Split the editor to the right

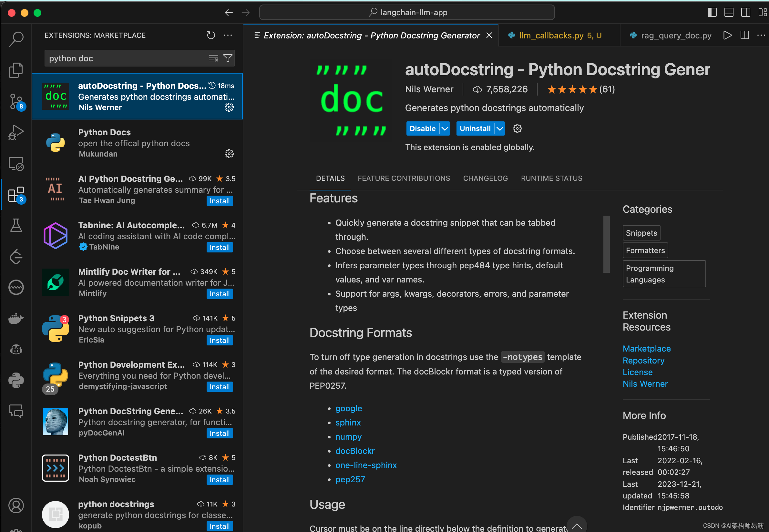pos(745,35)
